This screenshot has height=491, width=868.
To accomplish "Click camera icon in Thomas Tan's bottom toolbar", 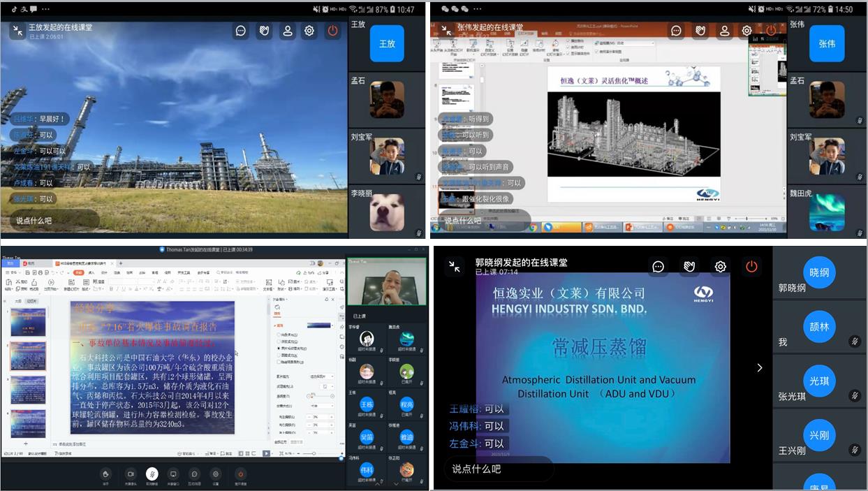I will [x=130, y=474].
